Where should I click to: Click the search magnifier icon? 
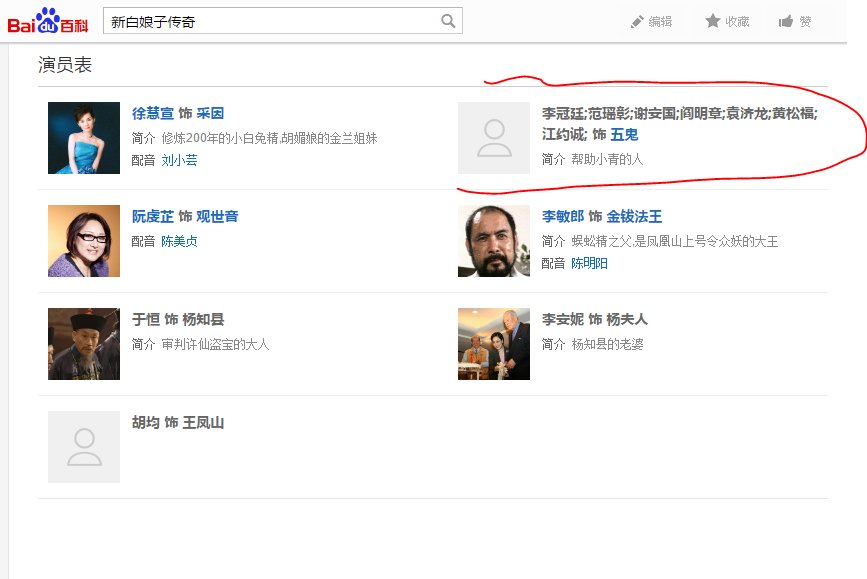(449, 21)
